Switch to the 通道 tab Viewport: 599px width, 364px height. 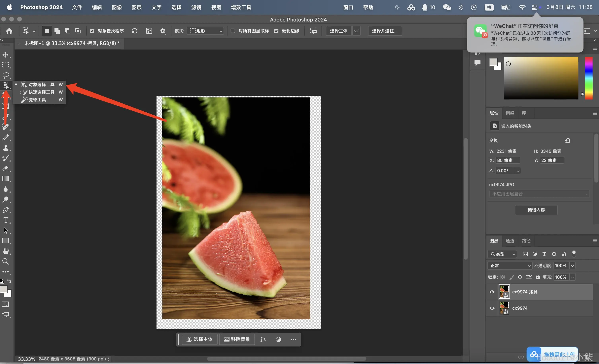click(510, 241)
